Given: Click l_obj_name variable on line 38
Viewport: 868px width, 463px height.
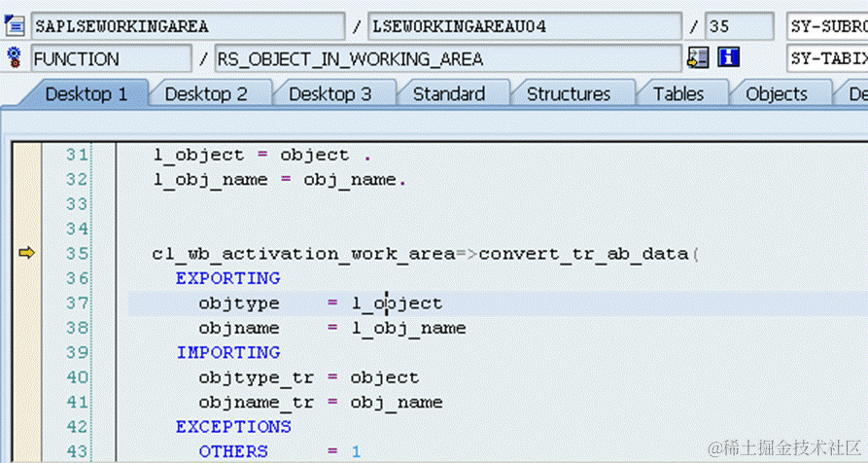Looking at the screenshot, I should [x=409, y=329].
